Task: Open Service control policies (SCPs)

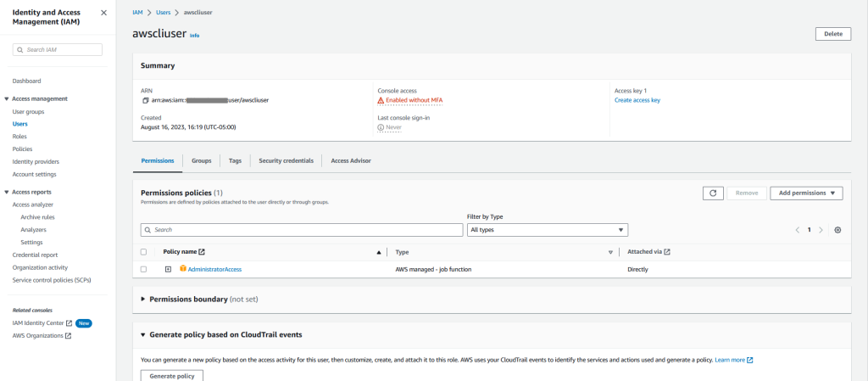Action: point(52,280)
